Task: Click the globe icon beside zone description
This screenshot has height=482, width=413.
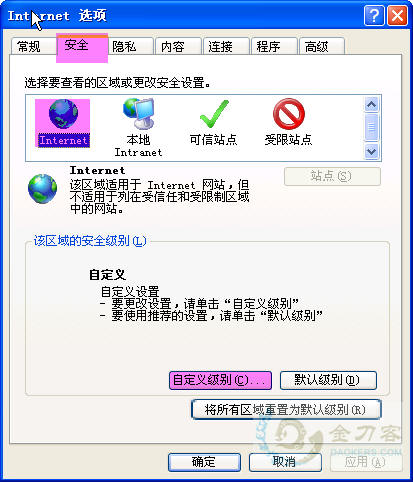Action: (42, 189)
